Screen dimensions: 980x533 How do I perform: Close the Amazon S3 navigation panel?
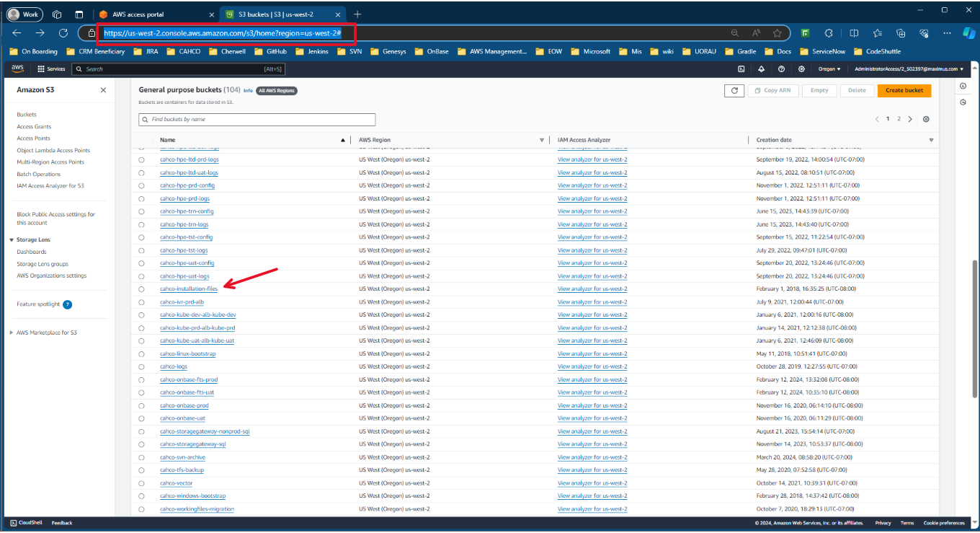[103, 90]
